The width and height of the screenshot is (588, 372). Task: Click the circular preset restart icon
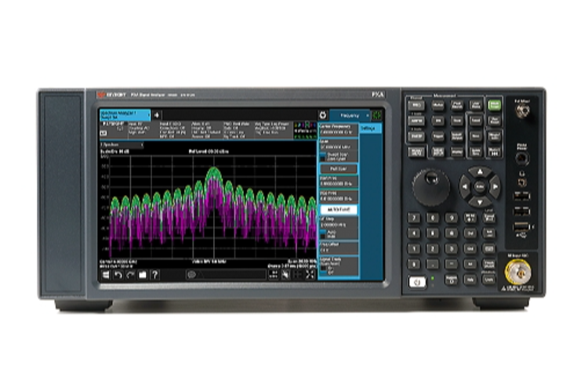323,115
